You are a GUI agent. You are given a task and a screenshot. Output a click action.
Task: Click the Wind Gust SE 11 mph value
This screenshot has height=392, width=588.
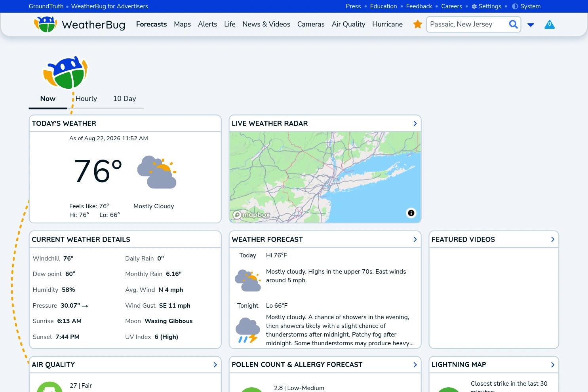[175, 306]
